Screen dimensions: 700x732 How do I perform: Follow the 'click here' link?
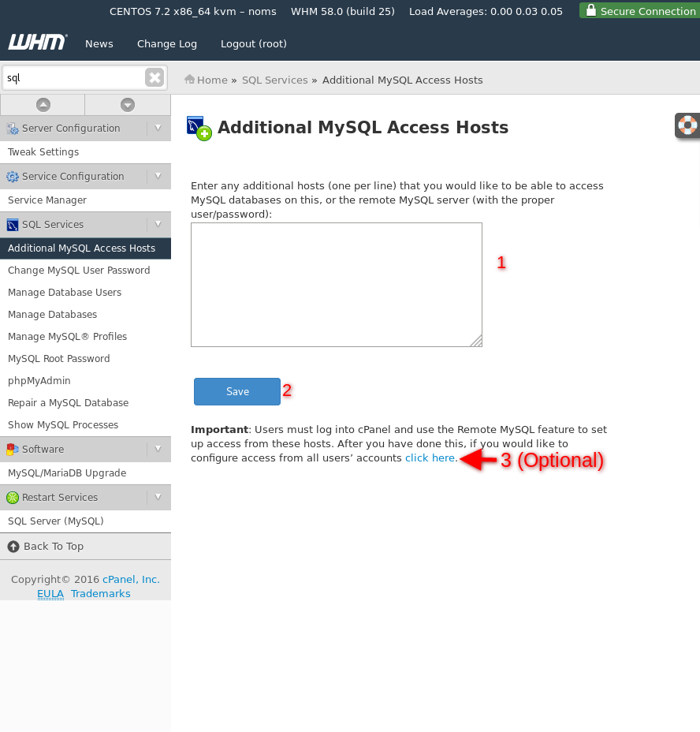click(x=430, y=458)
